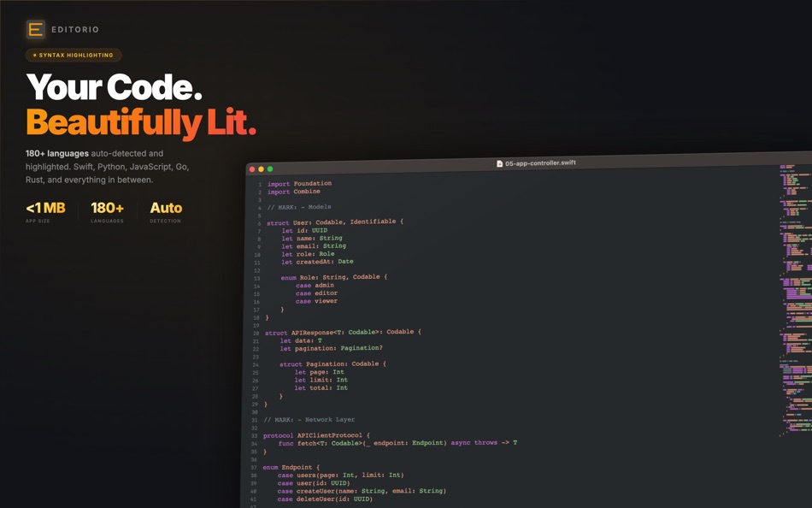812x508 pixels.
Task: Click the "enum Role: String, Codable {" line
Action: [x=333, y=277]
